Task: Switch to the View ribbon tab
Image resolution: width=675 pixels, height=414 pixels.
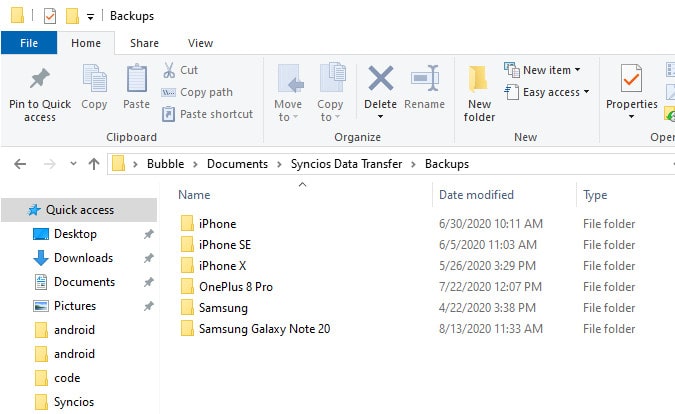Action: pos(200,43)
